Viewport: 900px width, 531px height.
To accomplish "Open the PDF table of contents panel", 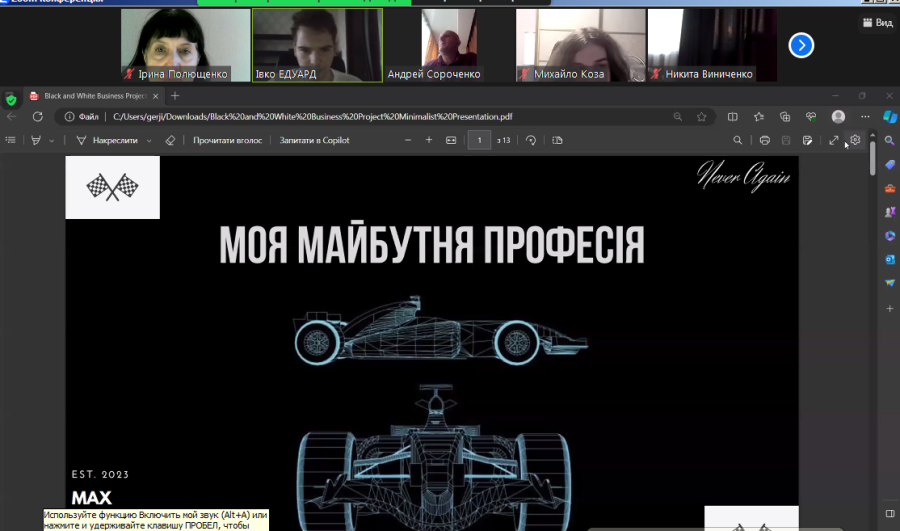I will click(x=11, y=140).
